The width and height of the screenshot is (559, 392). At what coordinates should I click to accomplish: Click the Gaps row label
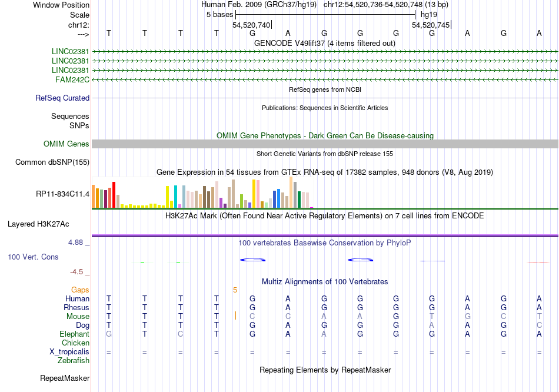pyautogui.click(x=80, y=290)
